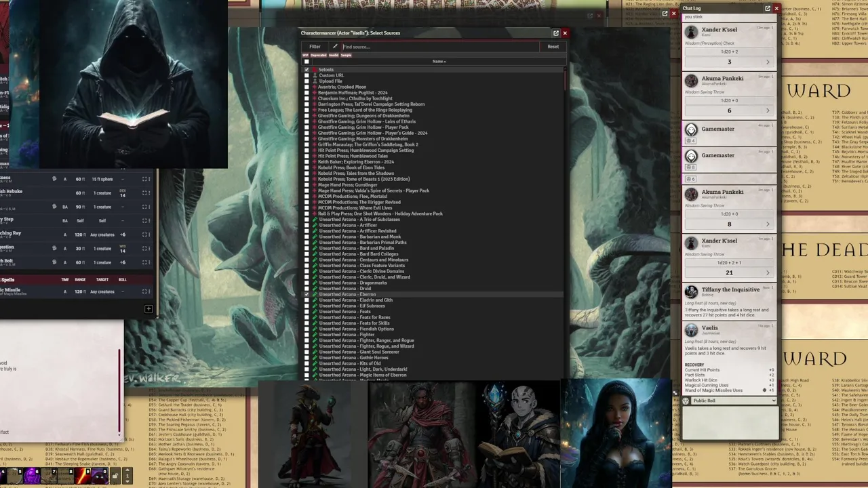Select Mage Hand Press; Gunslinger row
868x488 pixels.
(434, 185)
